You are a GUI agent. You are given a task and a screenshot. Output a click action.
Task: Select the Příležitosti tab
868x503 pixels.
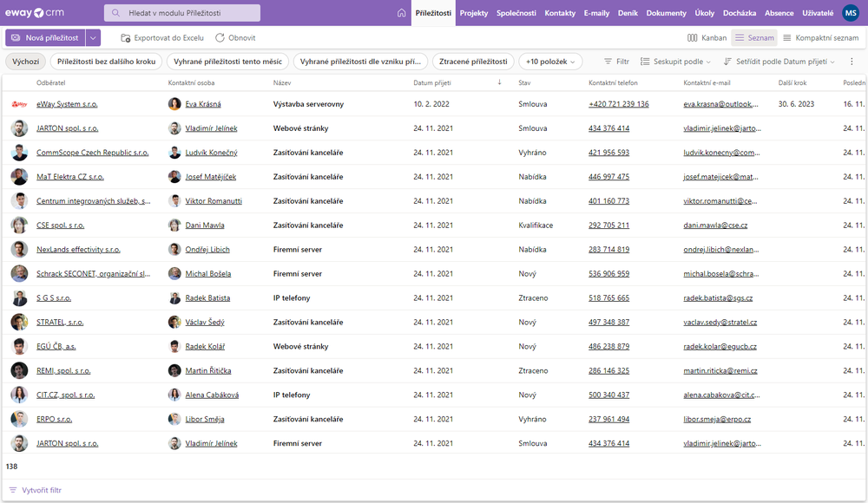433,13
